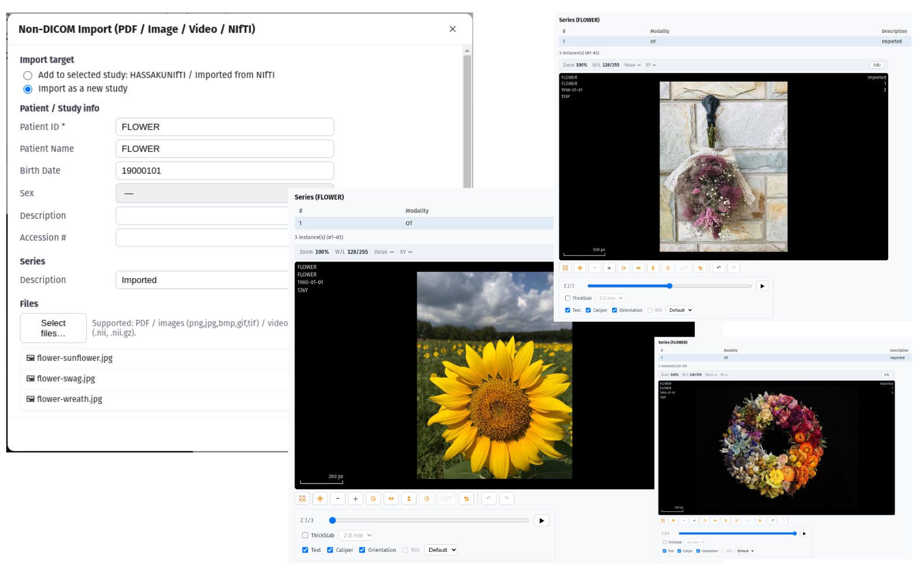Zoom in using plus in the sunflower viewer
The height and width of the screenshot is (575, 924).
(355, 499)
